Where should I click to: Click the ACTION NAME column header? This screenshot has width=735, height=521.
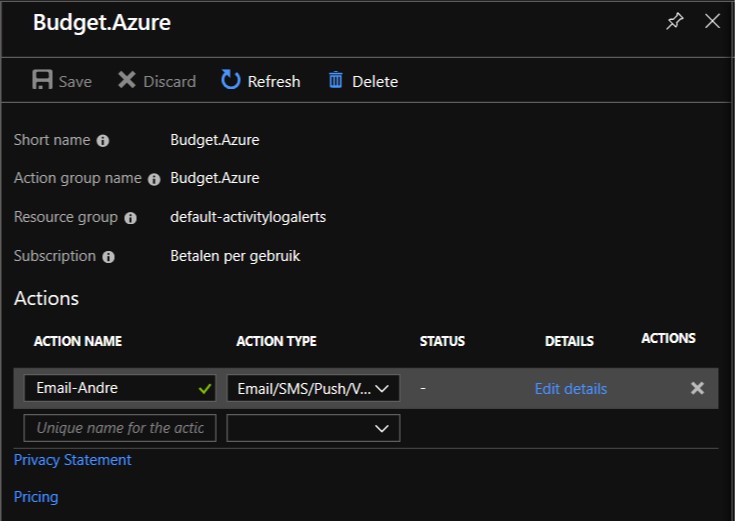click(78, 341)
